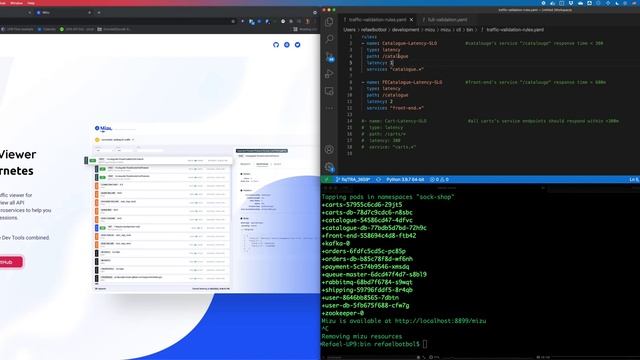Click terminal line +front-end-558694c4d8-ftb42
Screen dimensions: 640x360
point(369,236)
